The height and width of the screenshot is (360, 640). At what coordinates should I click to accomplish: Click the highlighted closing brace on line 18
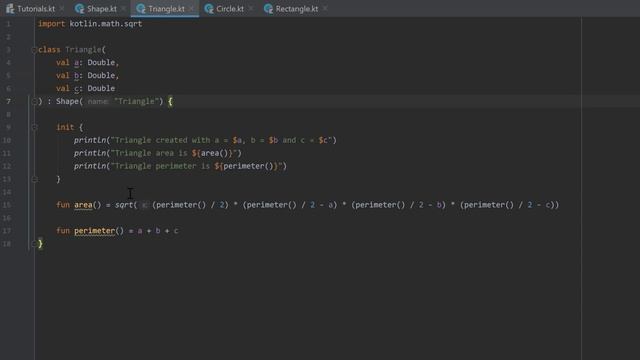point(40,244)
